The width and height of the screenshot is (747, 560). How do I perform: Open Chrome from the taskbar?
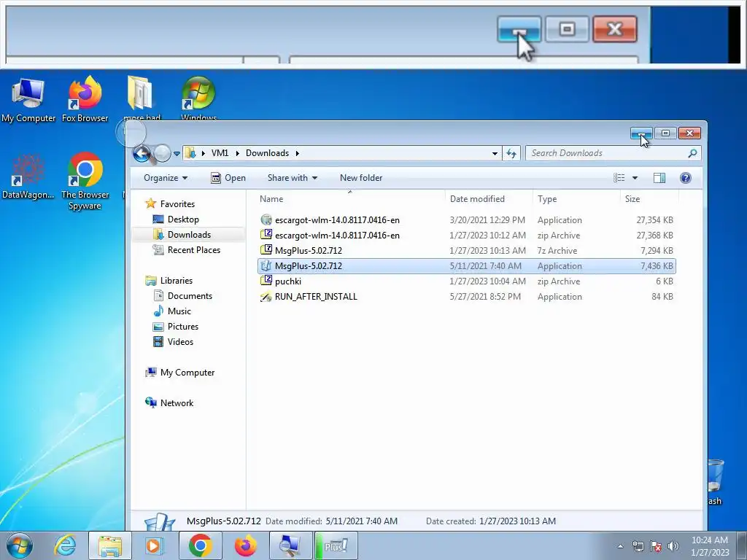click(200, 545)
